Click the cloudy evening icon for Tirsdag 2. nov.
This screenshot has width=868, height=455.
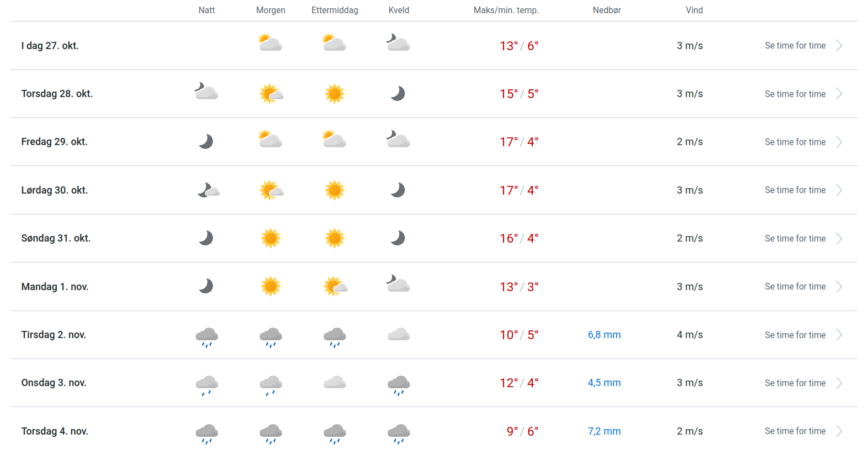pyautogui.click(x=399, y=335)
